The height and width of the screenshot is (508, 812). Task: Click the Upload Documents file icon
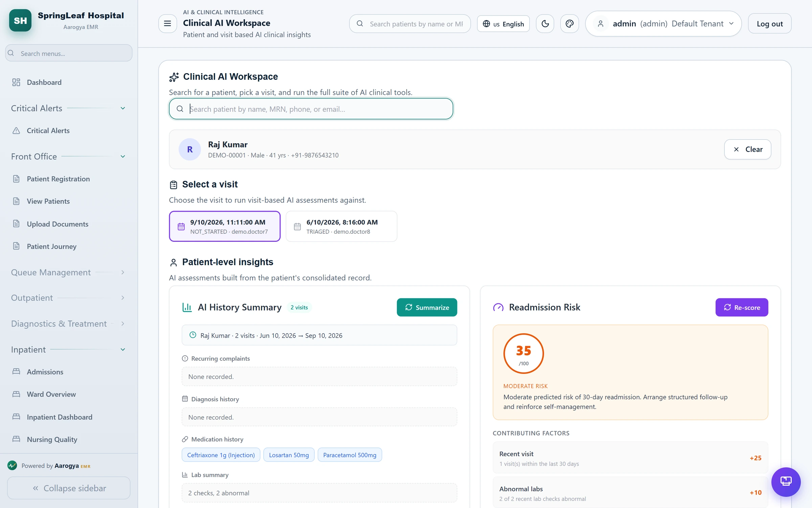16,224
